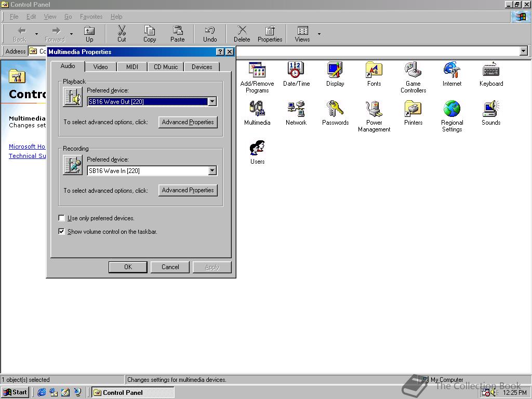Select the Audio tab

click(68, 66)
